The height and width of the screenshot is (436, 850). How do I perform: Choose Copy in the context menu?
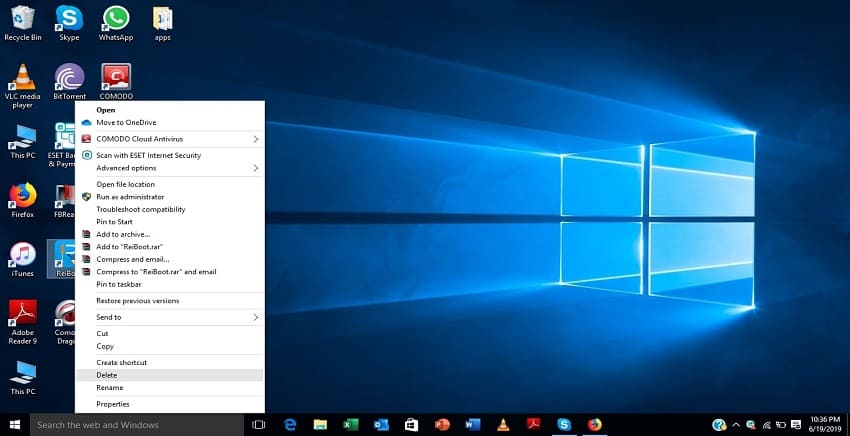point(170,346)
